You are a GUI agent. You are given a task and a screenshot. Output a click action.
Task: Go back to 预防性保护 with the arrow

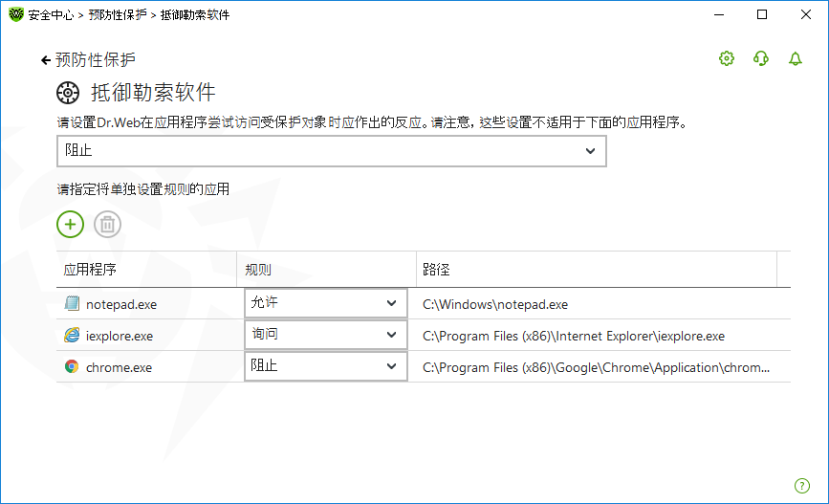coord(46,60)
